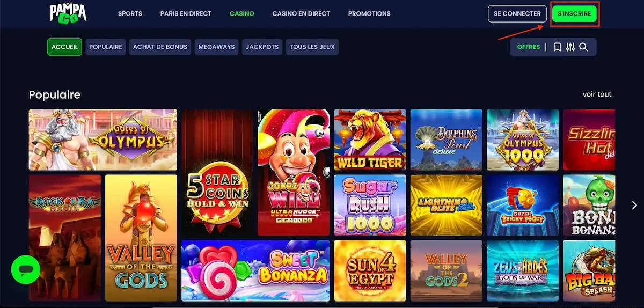
Task: Go to Casino en Direct section
Action: coord(301,13)
